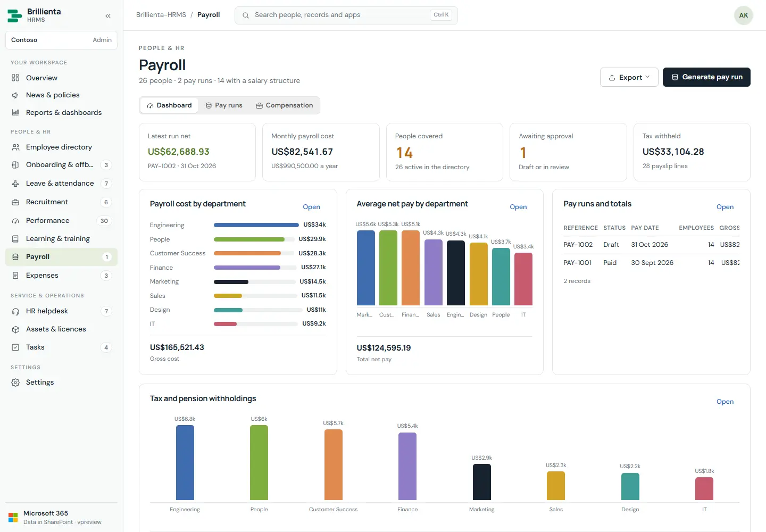Click the Brillienta logo icon

[x=14, y=16]
